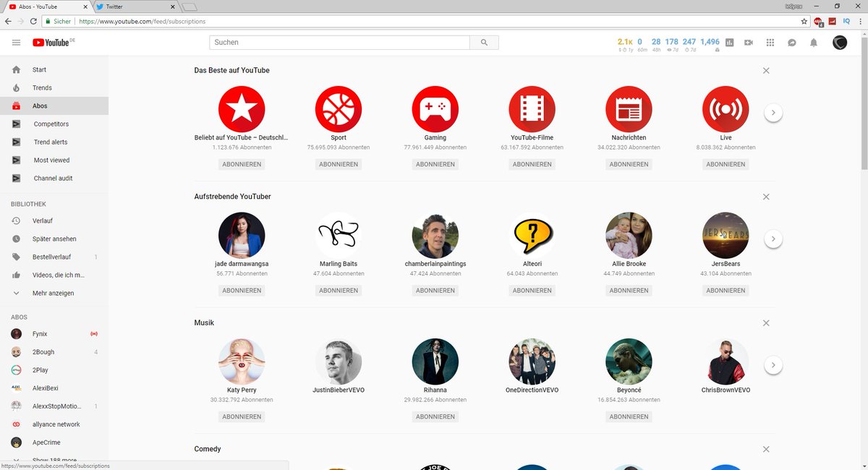This screenshot has height=470, width=868.
Task: Click the upload video camera icon
Action: click(x=749, y=43)
